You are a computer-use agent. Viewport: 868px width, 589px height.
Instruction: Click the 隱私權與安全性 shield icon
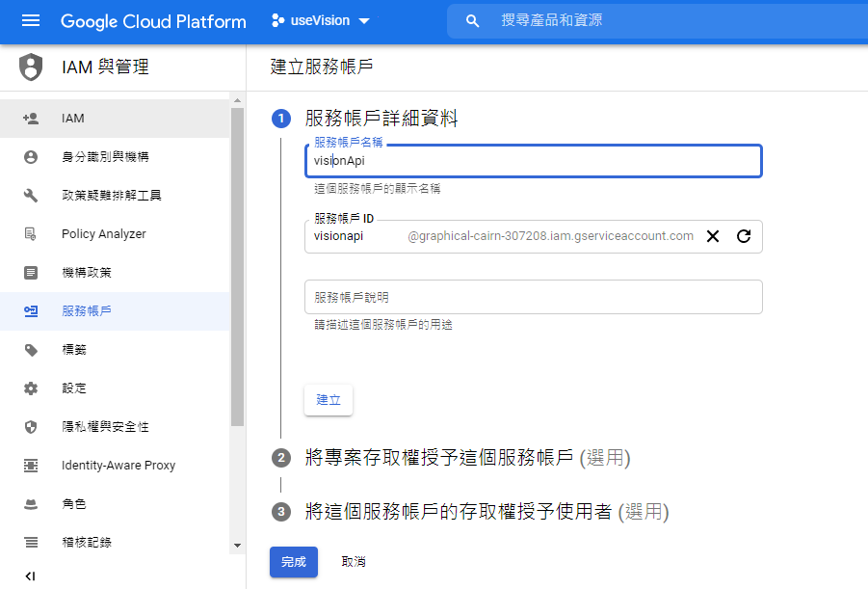(31, 427)
